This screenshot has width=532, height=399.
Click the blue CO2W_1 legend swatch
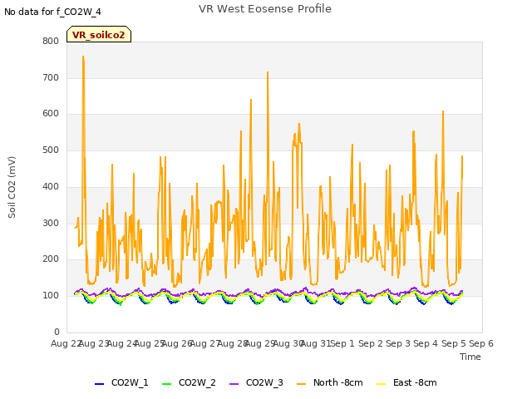99,384
